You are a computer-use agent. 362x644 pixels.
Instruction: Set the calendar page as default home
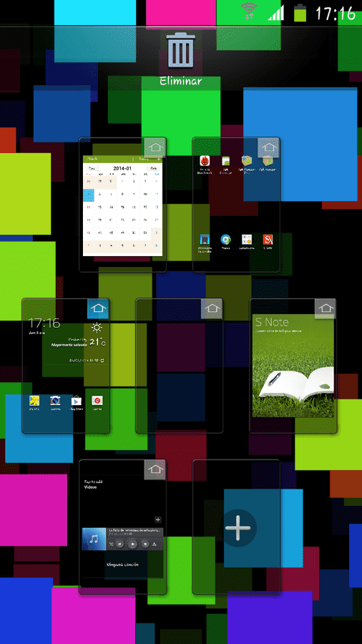[x=155, y=148]
